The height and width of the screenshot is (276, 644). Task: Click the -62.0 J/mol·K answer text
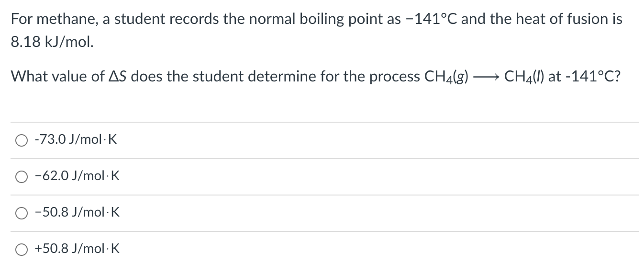[77, 176]
